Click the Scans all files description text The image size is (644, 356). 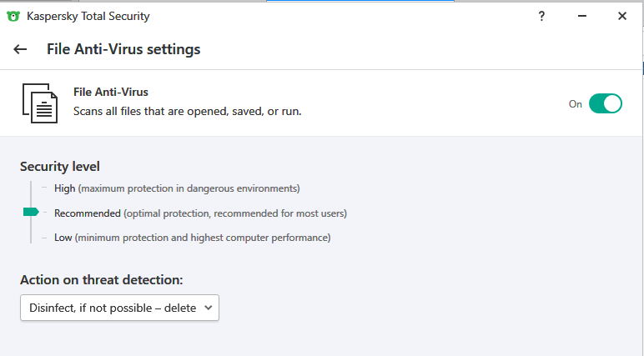(187, 111)
